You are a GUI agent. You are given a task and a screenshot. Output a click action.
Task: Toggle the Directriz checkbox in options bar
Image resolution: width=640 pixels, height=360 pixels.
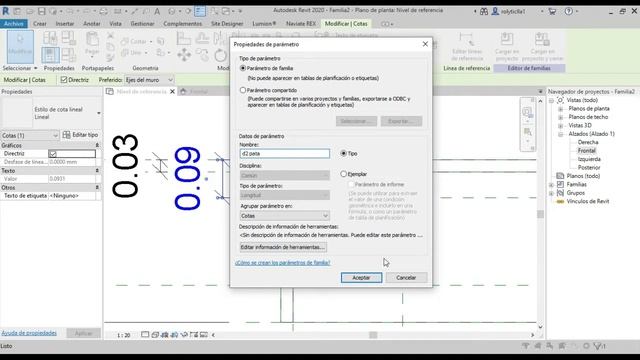[64, 80]
